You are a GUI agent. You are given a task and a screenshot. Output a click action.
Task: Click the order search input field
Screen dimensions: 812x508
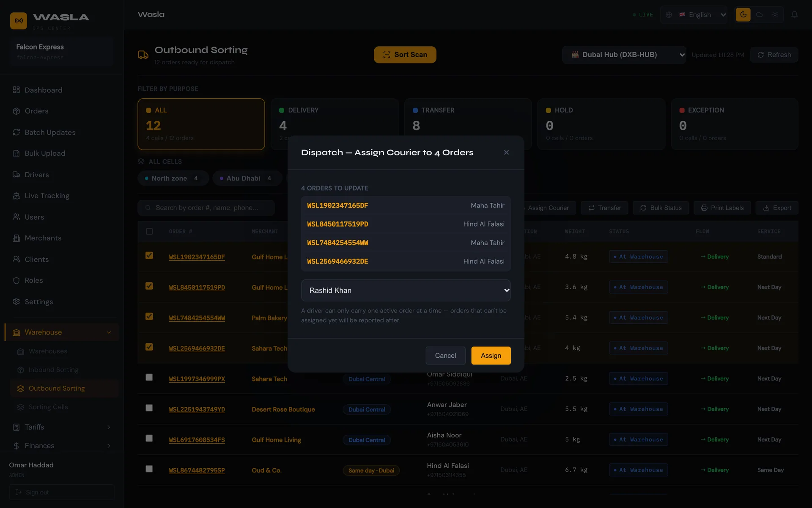point(206,208)
